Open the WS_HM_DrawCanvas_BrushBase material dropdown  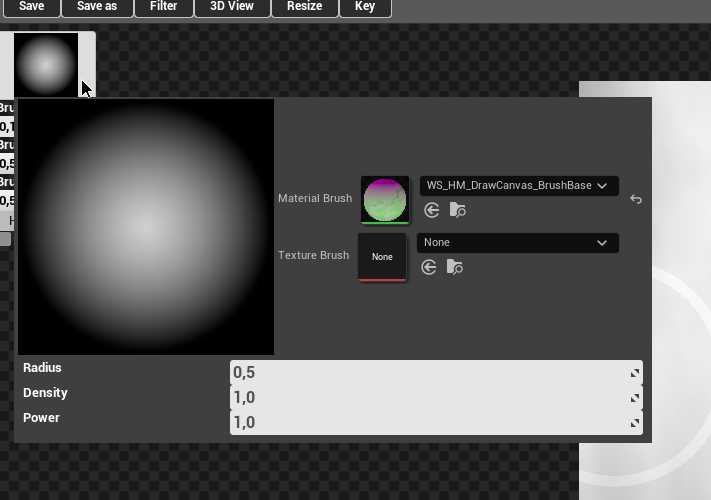click(518, 186)
